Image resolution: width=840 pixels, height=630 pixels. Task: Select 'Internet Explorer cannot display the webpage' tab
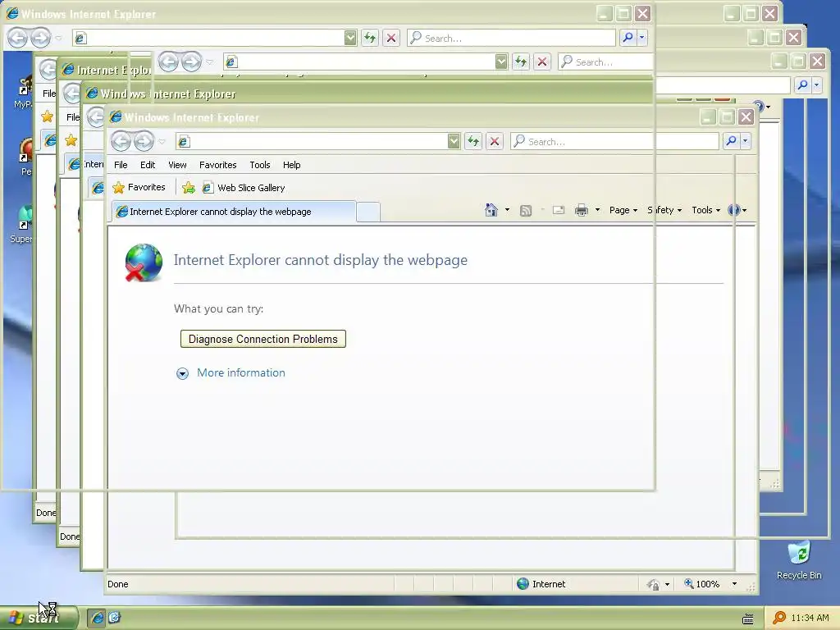[x=234, y=212]
